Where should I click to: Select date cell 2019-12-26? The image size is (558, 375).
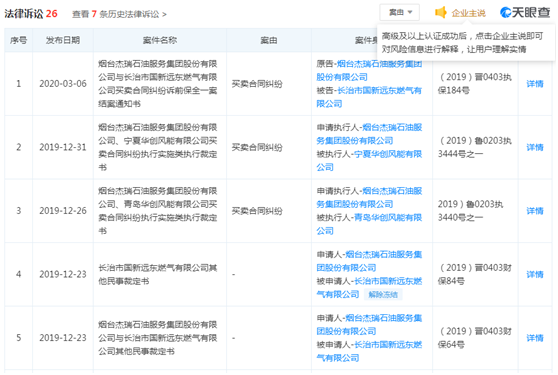[63, 211]
